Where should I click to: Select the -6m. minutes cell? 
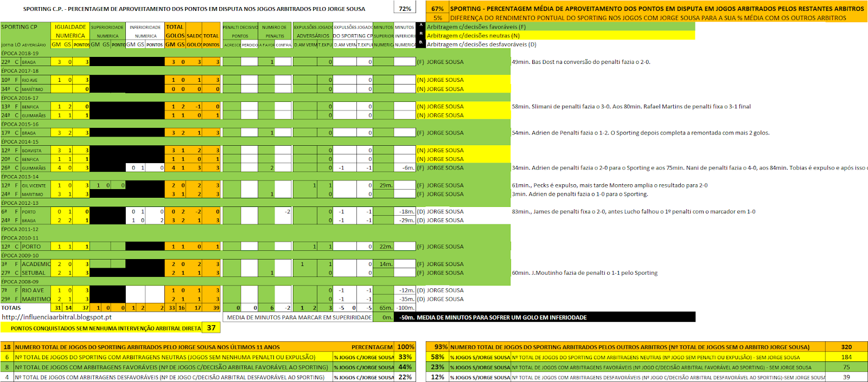point(405,168)
